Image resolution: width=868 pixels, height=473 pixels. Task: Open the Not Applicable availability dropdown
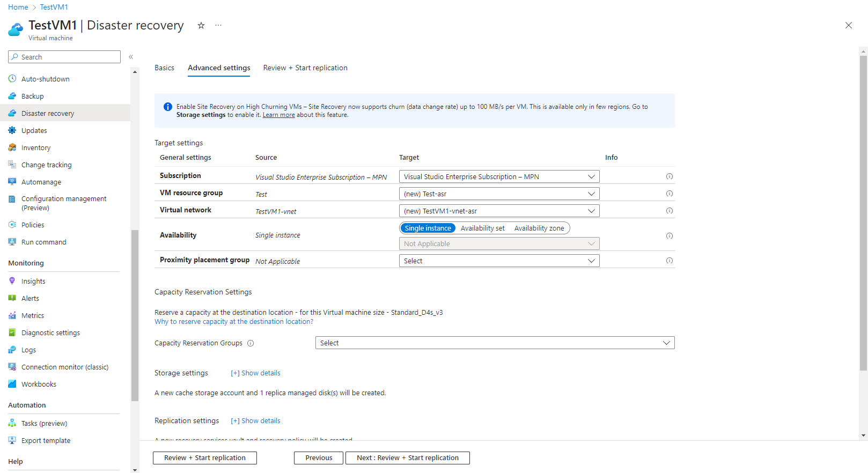(x=499, y=243)
